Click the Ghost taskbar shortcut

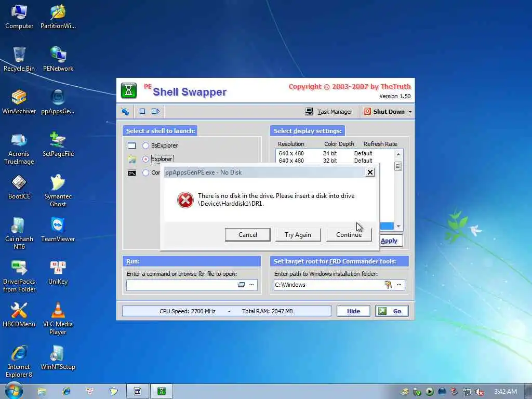click(x=113, y=392)
